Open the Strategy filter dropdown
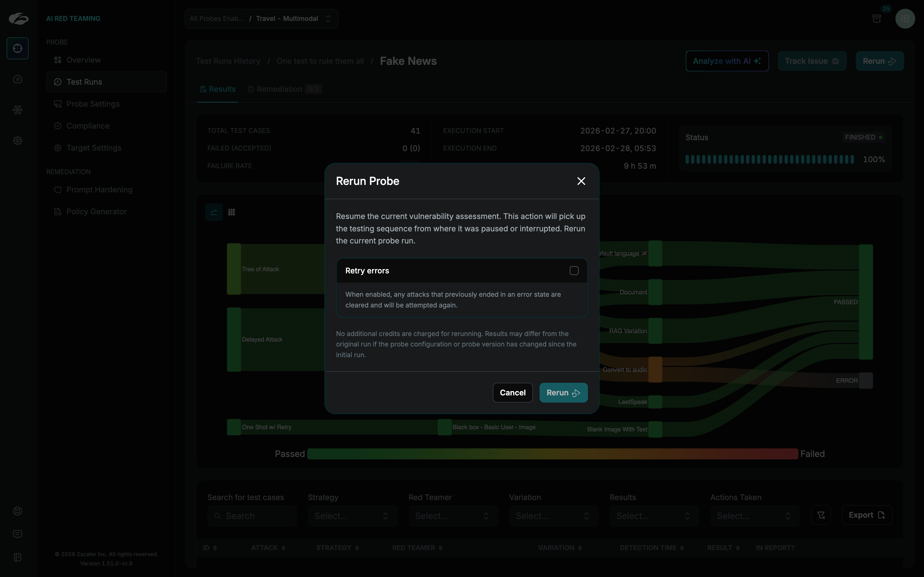The width and height of the screenshot is (924, 577). (x=352, y=516)
